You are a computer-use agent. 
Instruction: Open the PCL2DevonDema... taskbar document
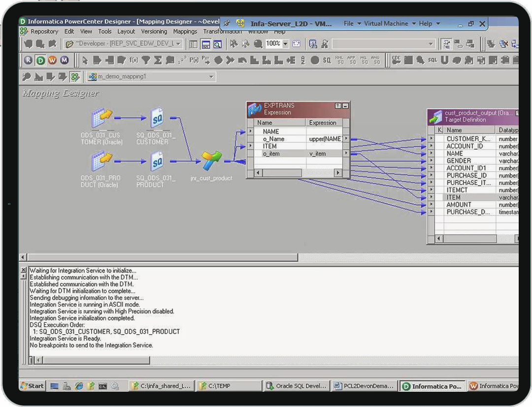click(x=364, y=386)
